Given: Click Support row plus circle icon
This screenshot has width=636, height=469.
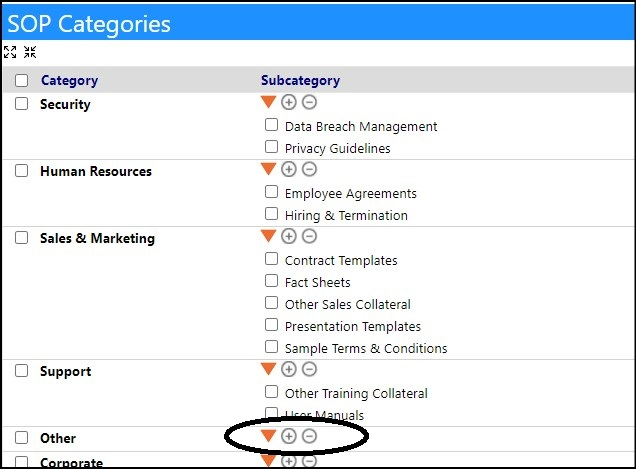Looking at the screenshot, I should pos(289,369).
